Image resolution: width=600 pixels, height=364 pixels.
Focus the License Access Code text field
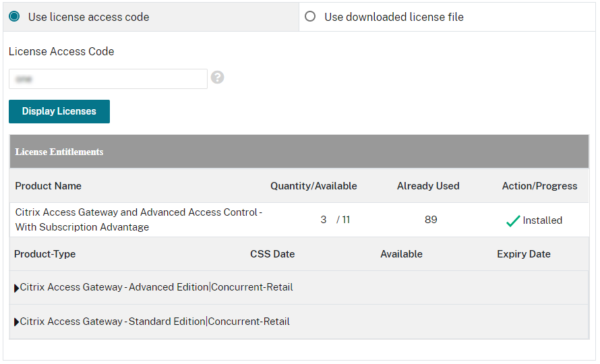(108, 79)
